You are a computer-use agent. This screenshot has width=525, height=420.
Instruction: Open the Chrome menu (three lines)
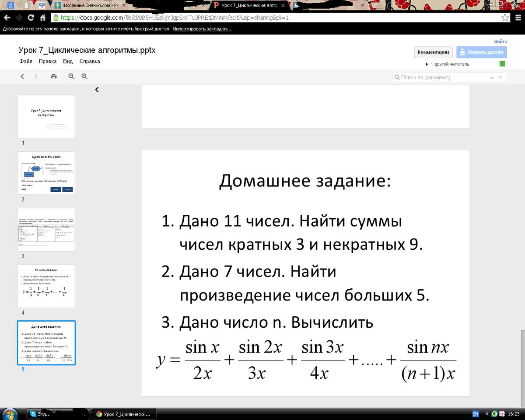point(517,18)
